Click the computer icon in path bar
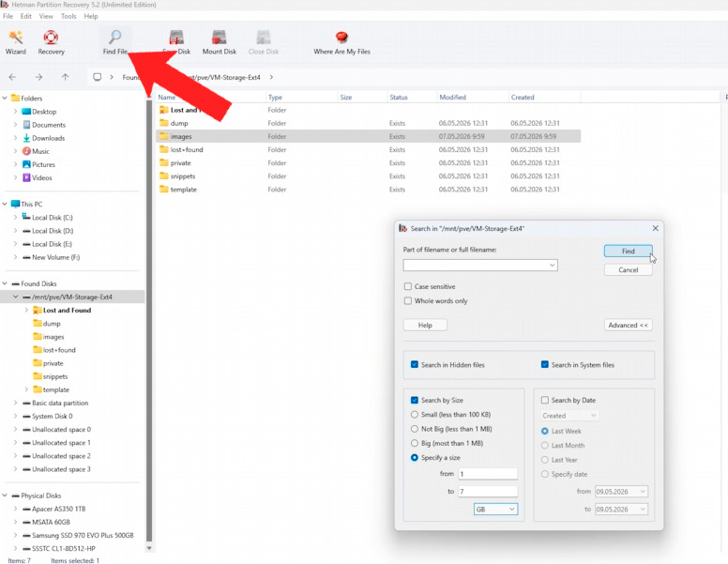 97,77
